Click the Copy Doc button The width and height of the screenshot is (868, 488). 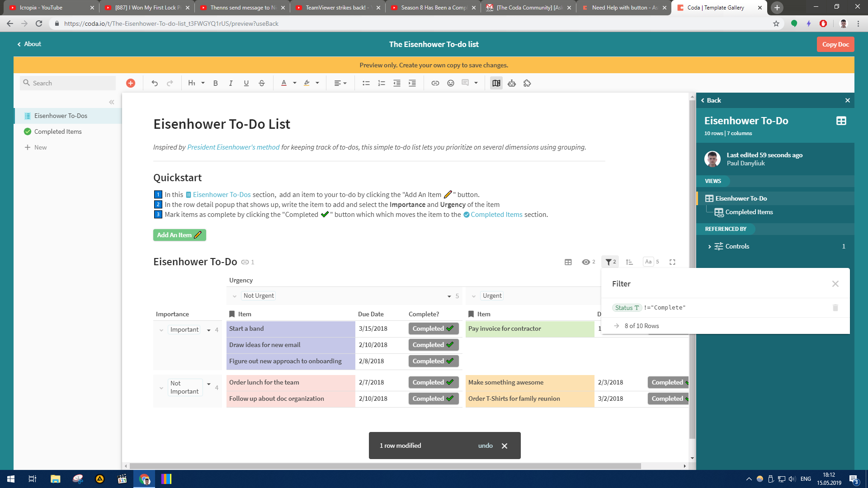pyautogui.click(x=835, y=44)
